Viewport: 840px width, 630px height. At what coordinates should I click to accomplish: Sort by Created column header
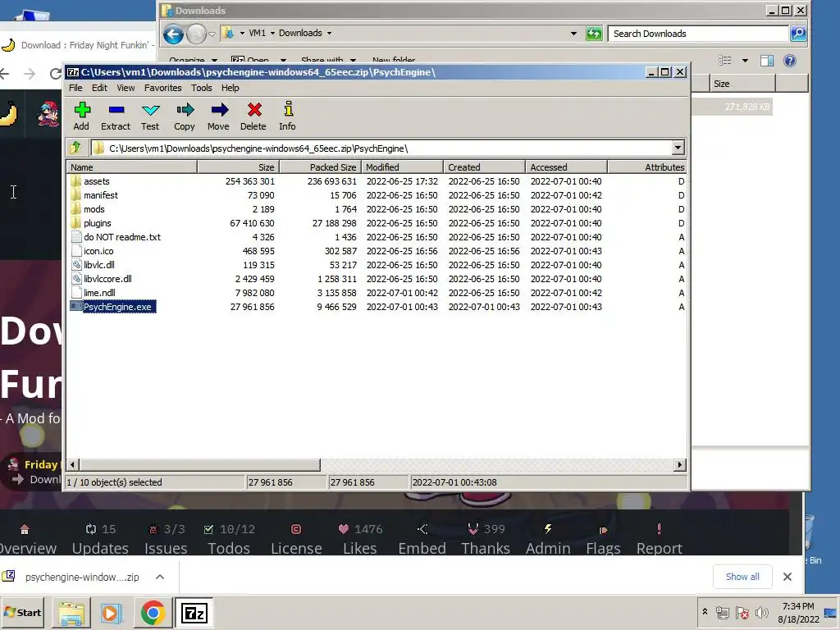click(x=484, y=167)
